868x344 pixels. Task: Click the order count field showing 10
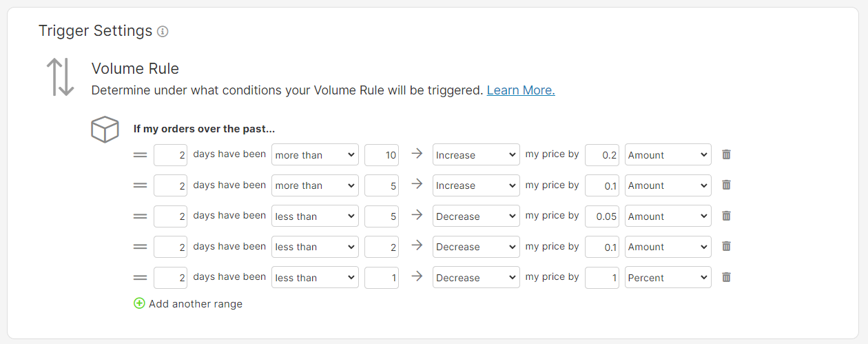point(382,155)
